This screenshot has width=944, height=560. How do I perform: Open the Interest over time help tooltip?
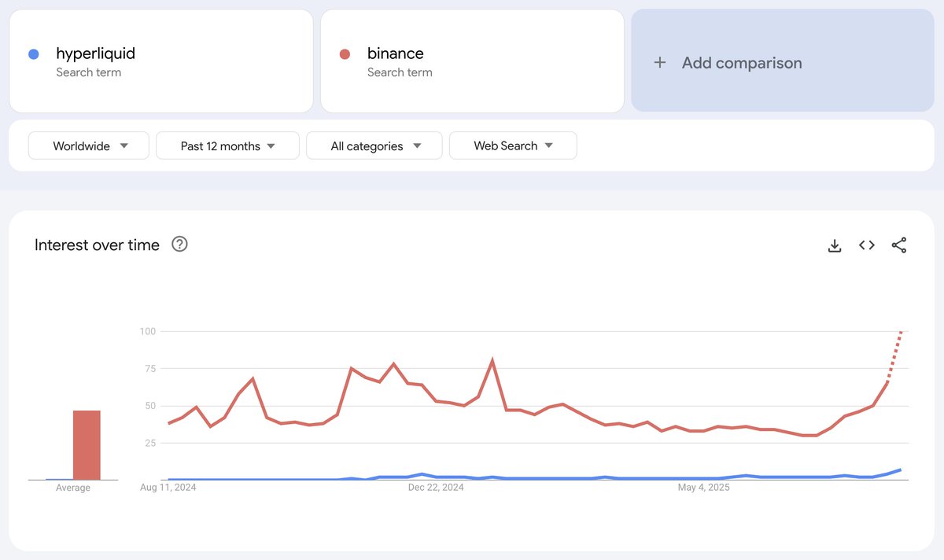(x=179, y=245)
